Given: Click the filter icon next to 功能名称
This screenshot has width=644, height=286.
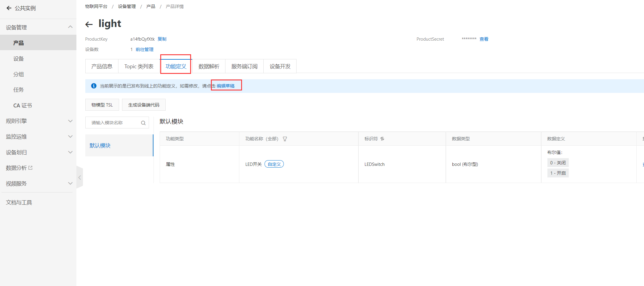Looking at the screenshot, I should pos(285,139).
